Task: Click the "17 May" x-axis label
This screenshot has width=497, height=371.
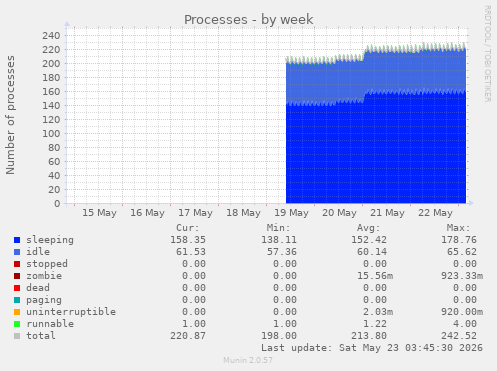Action: pyautogui.click(x=195, y=213)
